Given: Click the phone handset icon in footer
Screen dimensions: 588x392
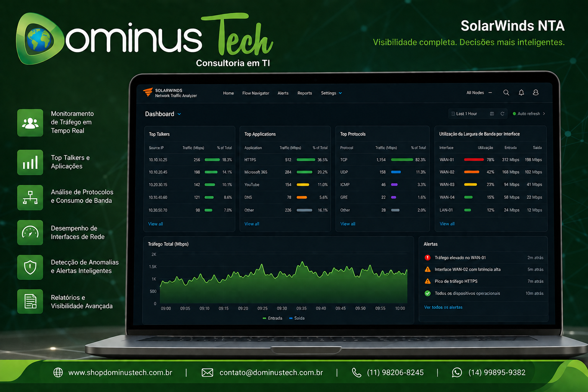Looking at the screenshot, I should 357,372.
